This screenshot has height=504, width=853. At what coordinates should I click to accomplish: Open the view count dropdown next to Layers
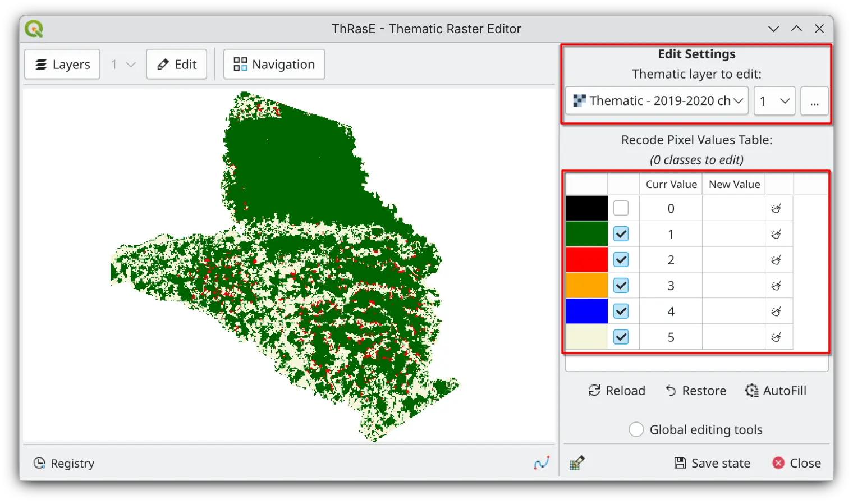pyautogui.click(x=123, y=65)
